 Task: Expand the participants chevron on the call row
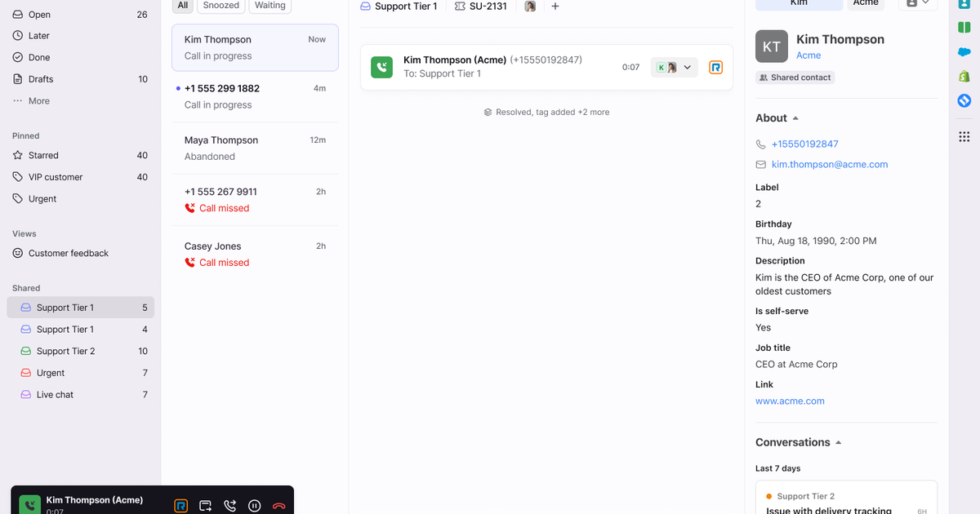(687, 67)
